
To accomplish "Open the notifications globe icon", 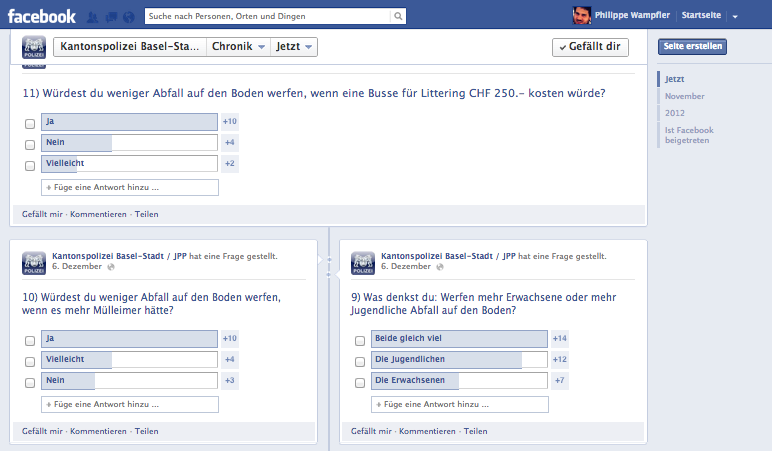I will 128,17.
